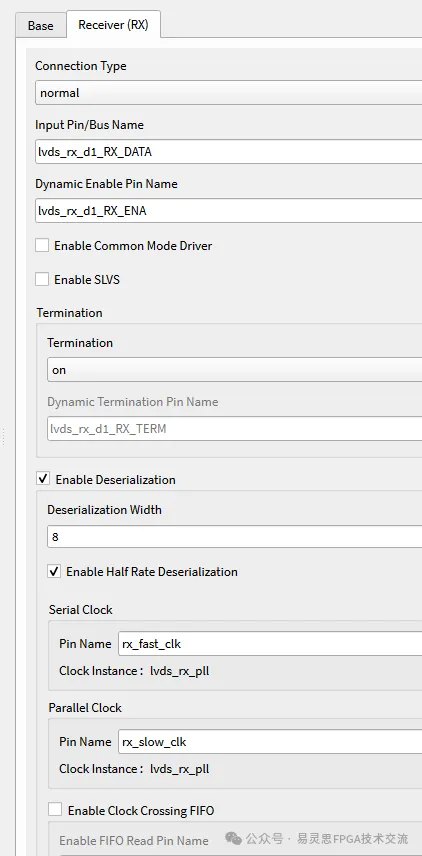Screen dimensions: 422x856
Task: Click the Dynamic Termination Pin Name field
Action: [x=234, y=429]
